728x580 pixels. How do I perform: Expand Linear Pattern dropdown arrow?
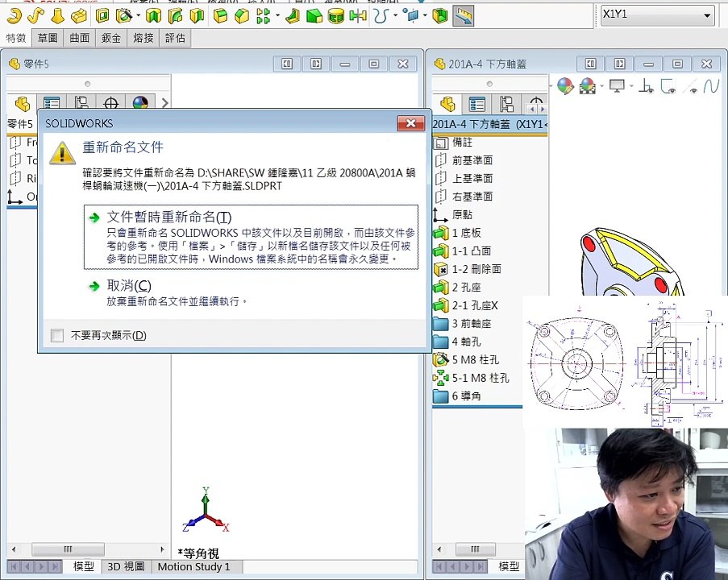coord(277,16)
